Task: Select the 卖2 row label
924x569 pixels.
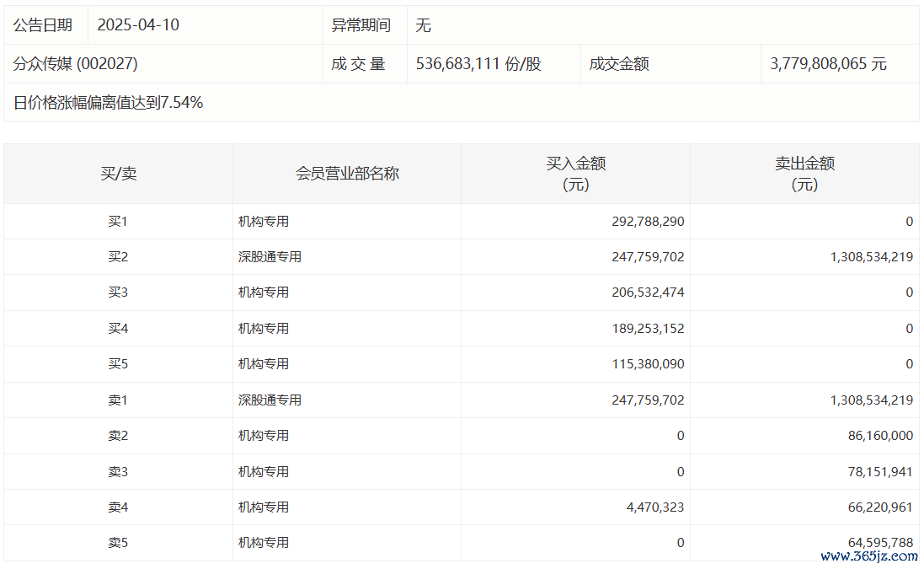Action: pos(118,435)
